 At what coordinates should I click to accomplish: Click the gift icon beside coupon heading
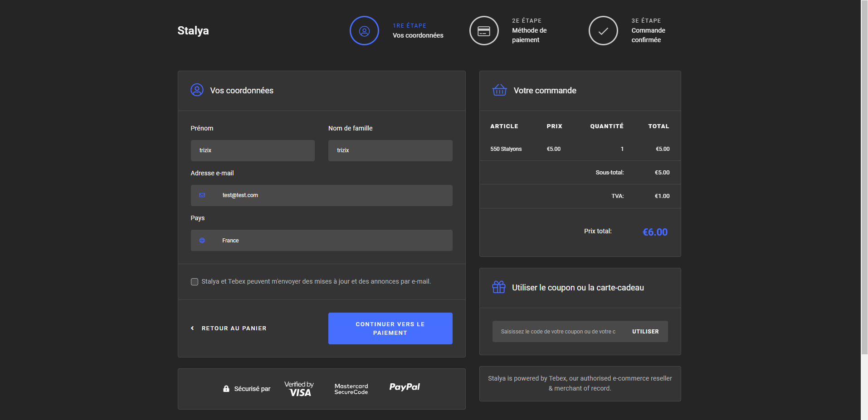(x=499, y=287)
